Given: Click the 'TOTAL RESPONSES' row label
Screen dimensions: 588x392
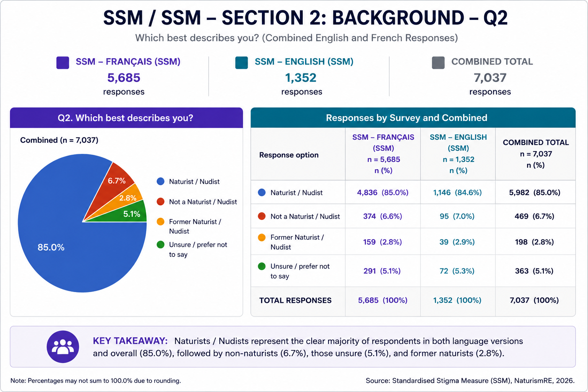Looking at the screenshot, I should 296,301.
